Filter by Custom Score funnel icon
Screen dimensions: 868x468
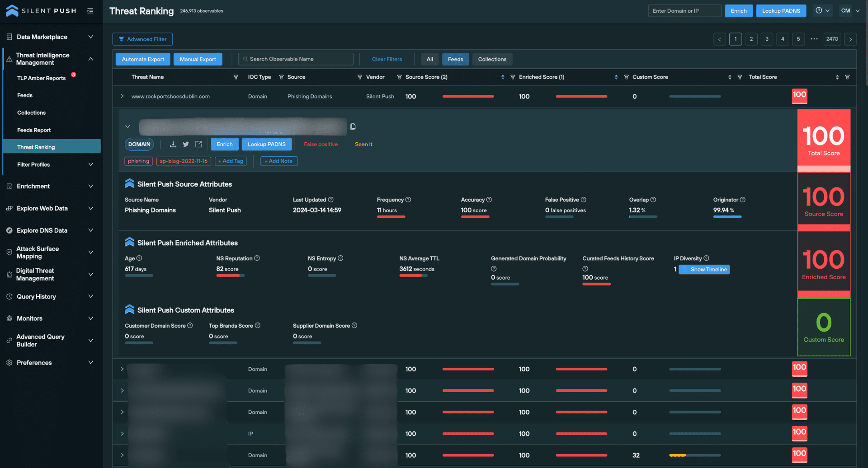(740, 77)
